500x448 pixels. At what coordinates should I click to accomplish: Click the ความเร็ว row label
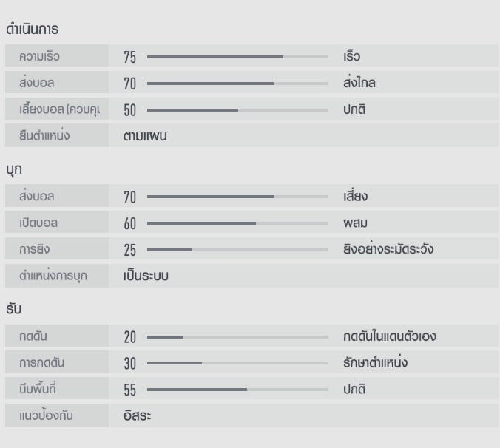pyautogui.click(x=40, y=57)
